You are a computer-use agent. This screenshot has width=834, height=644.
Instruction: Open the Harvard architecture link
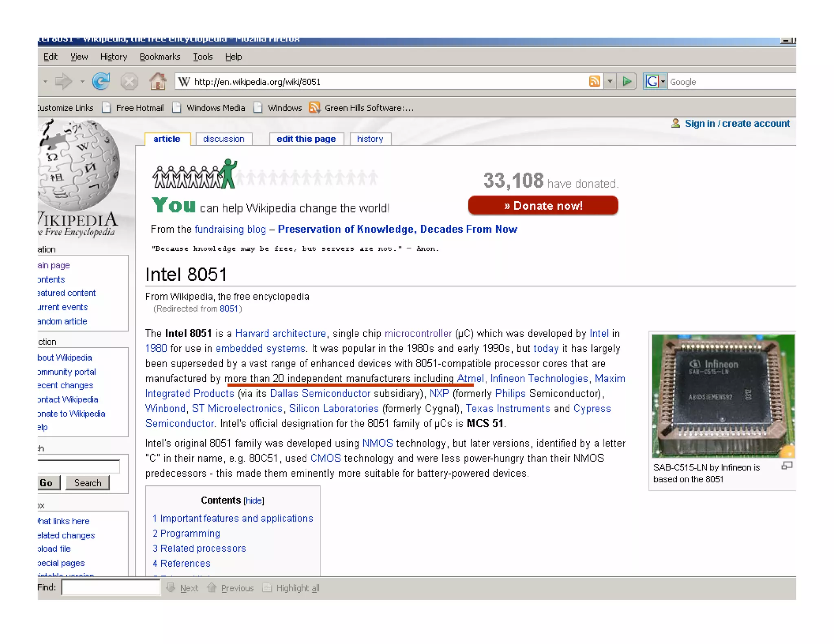281,333
